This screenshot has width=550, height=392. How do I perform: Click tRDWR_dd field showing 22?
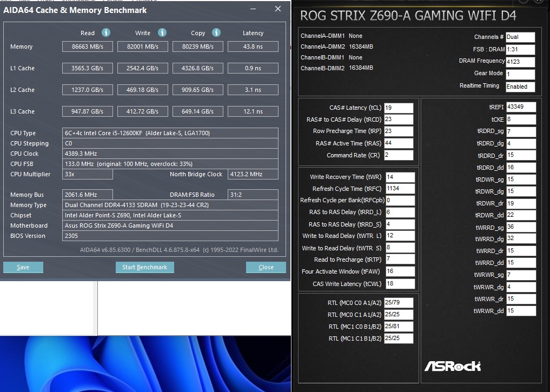[x=521, y=215]
